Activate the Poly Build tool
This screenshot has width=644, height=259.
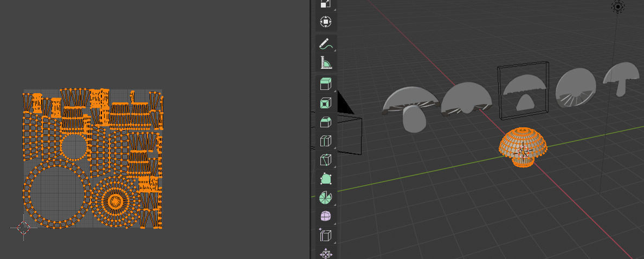[326, 179]
